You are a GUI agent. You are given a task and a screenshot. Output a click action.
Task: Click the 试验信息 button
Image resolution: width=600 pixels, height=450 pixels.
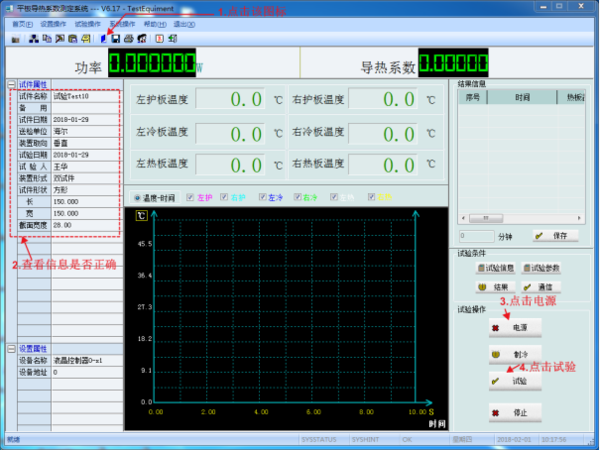[x=496, y=268]
